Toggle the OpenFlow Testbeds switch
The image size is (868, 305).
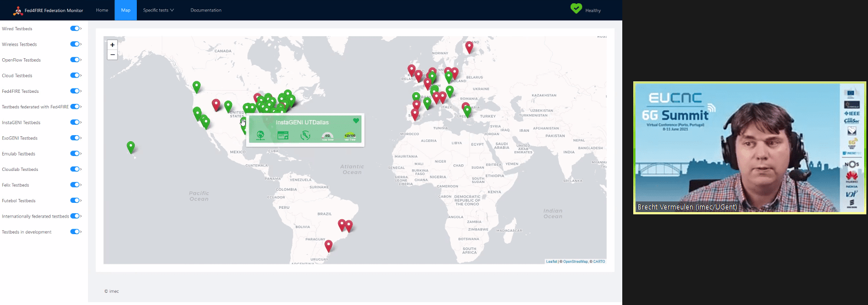pos(75,60)
